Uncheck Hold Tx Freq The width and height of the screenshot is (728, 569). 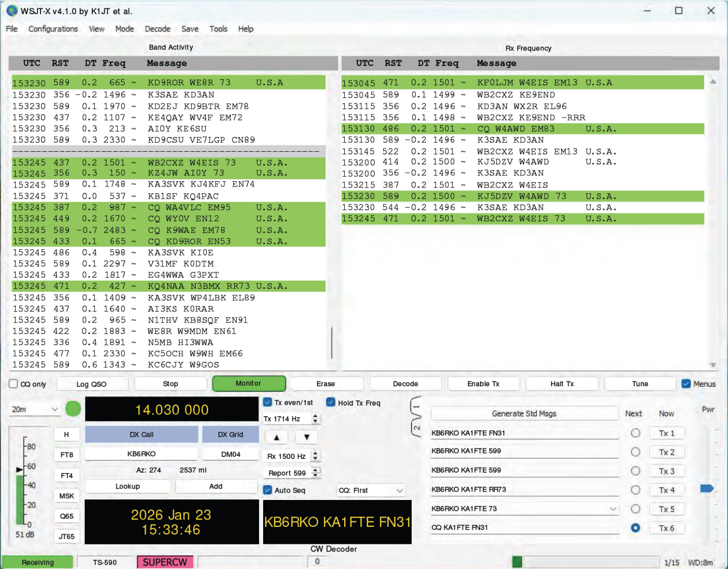pyautogui.click(x=331, y=403)
